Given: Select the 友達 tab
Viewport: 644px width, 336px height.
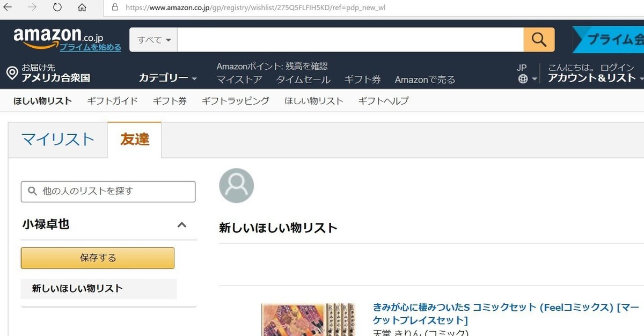Looking at the screenshot, I should (135, 140).
